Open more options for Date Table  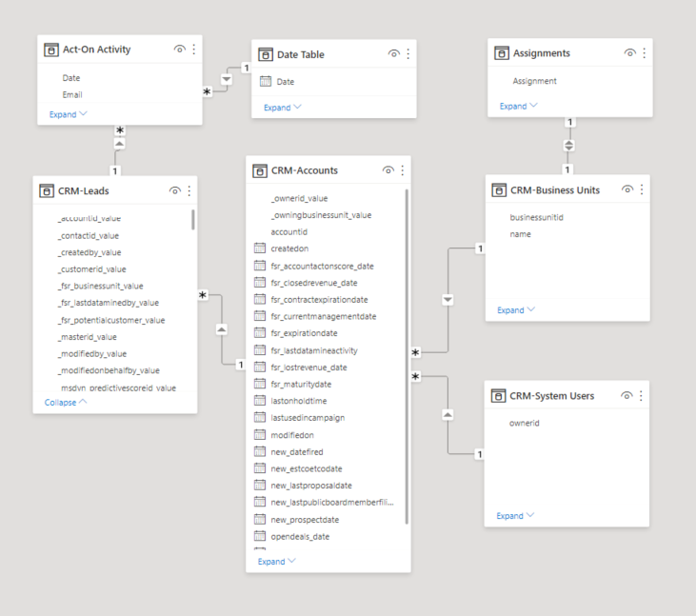click(x=408, y=54)
